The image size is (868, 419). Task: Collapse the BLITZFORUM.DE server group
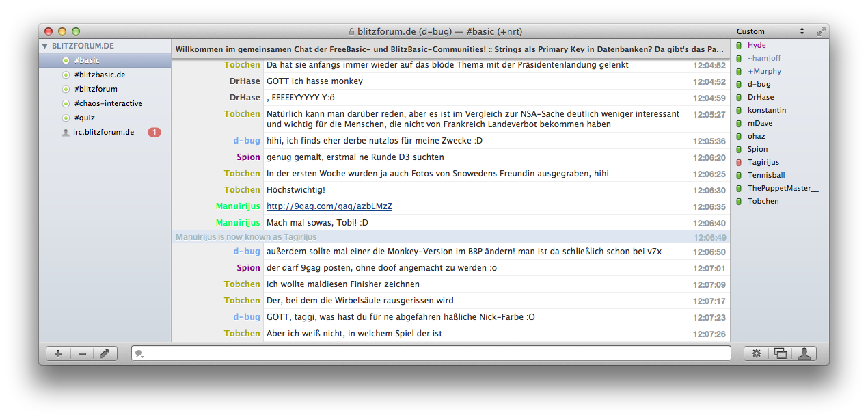tap(46, 46)
